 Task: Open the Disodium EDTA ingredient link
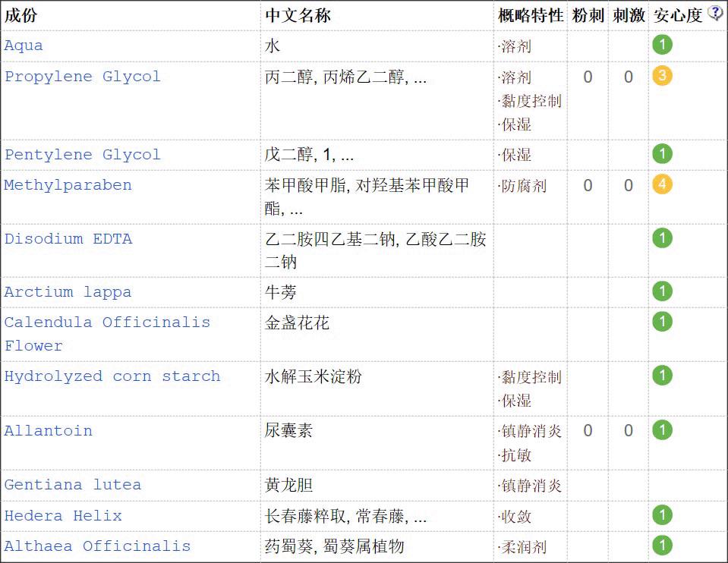68,239
